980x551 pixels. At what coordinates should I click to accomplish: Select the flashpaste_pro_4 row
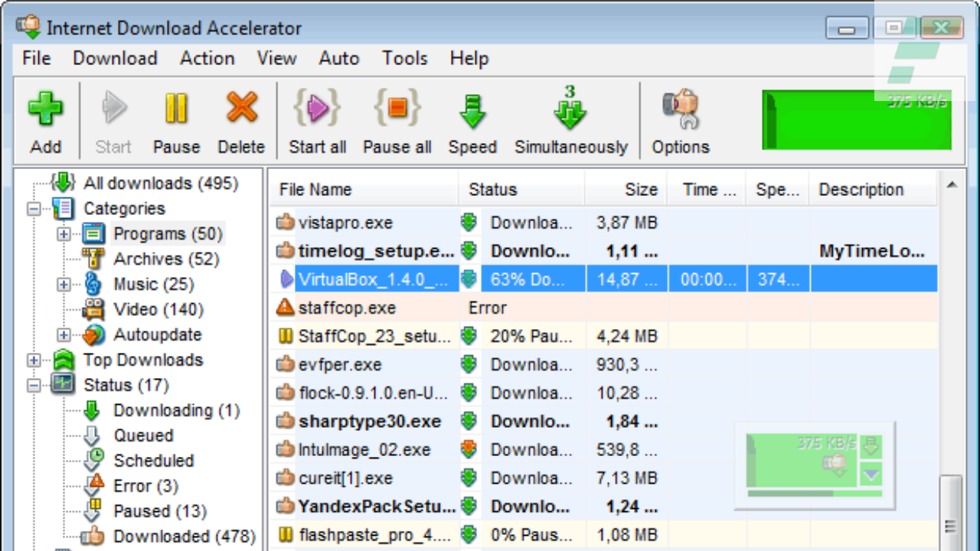[603, 534]
